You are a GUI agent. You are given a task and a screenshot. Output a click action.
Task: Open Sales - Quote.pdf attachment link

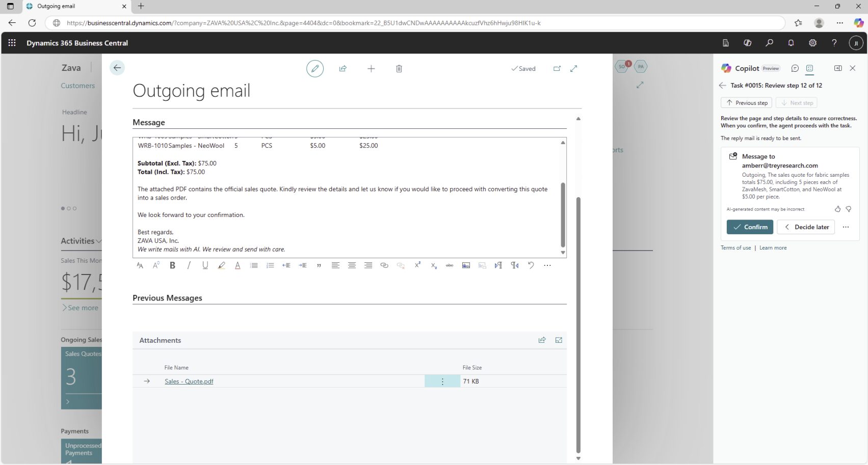click(189, 381)
